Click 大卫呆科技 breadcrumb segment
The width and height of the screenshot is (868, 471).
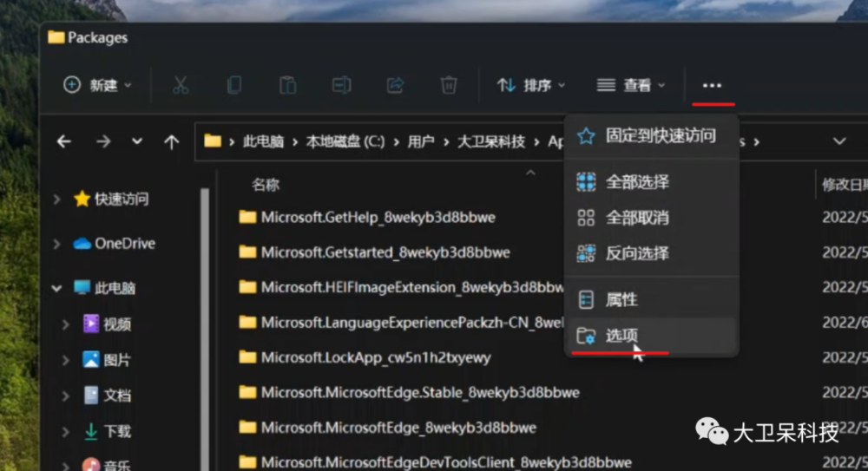coord(491,141)
